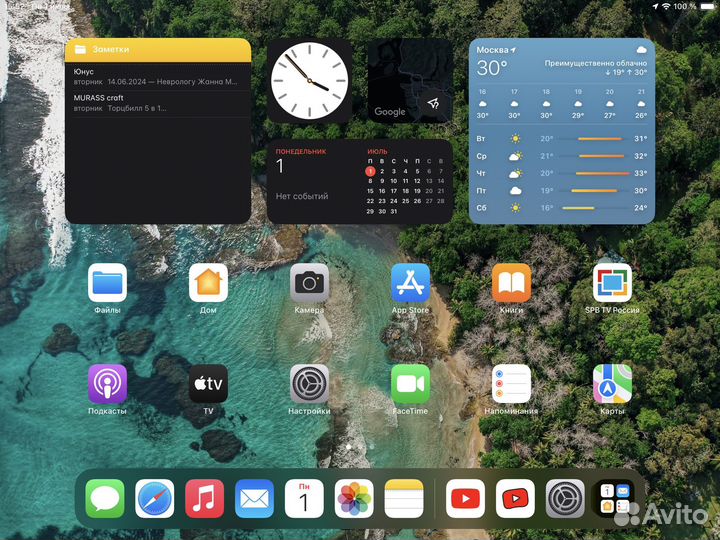Open the Books app
Viewport: 720px width, 540px height.
[511, 283]
